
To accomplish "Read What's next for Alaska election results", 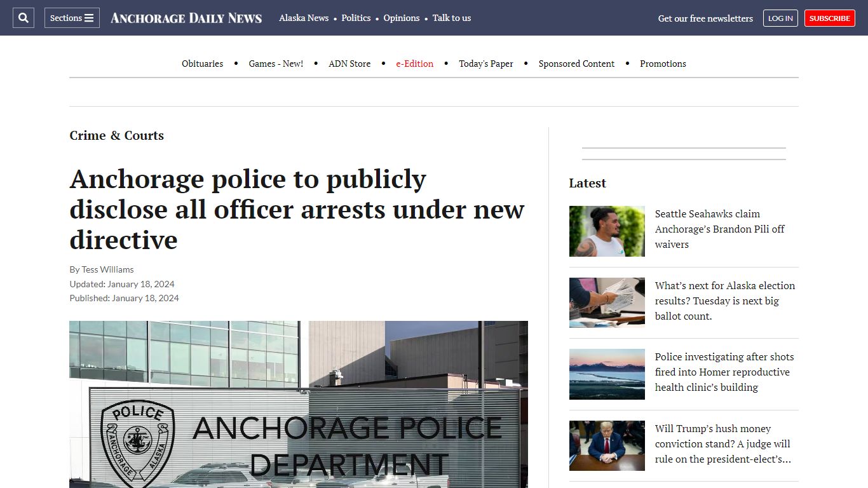I will [x=725, y=301].
